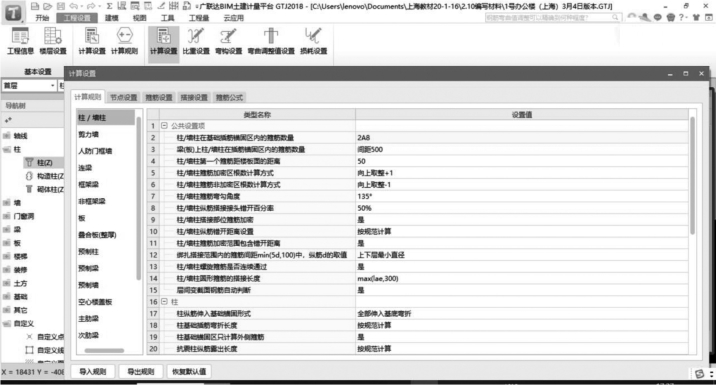Click 计算规则 icon in ribbon
Viewport: 716px width, 385px height.
pos(124,41)
